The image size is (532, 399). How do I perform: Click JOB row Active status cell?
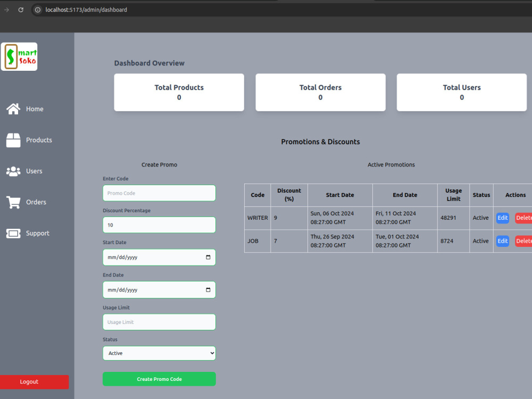481,241
